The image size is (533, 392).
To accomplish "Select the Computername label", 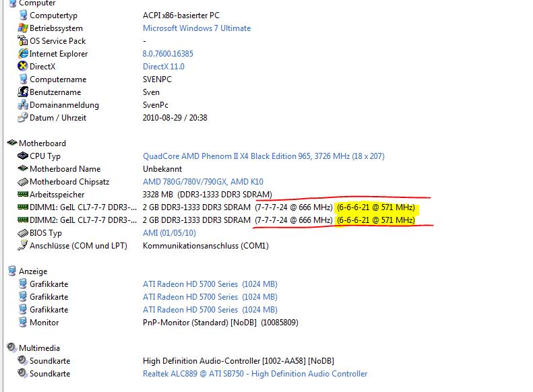I will tap(58, 79).
